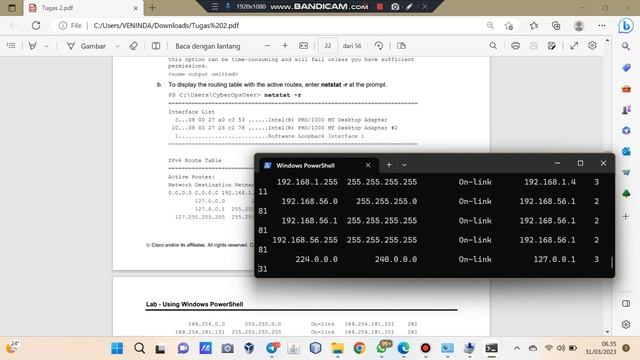640x360 pixels.
Task: Expand the highlight color dropdown arrow
Action: [47, 46]
